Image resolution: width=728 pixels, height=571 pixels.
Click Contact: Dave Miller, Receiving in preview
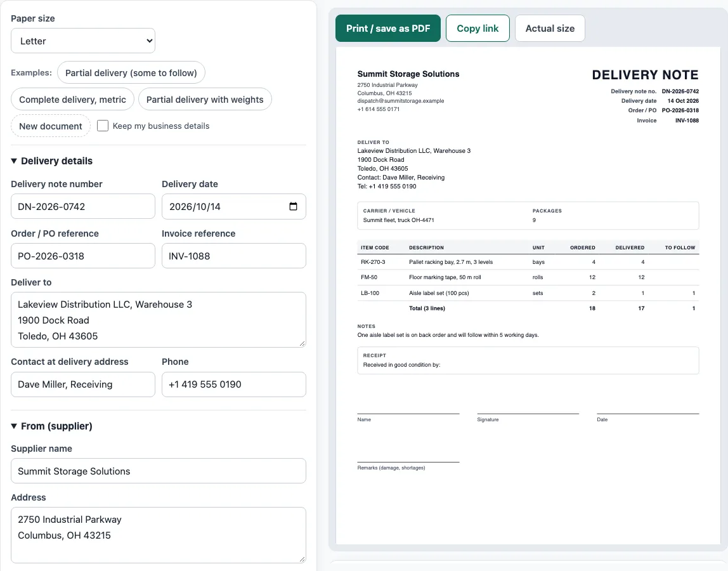401,178
